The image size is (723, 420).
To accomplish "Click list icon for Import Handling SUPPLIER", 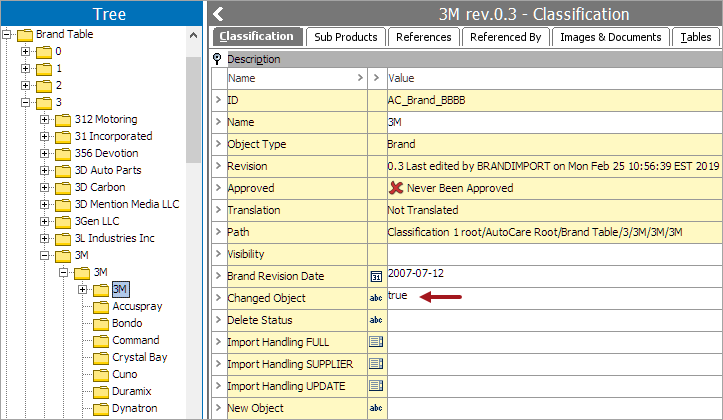I will pyautogui.click(x=376, y=364).
